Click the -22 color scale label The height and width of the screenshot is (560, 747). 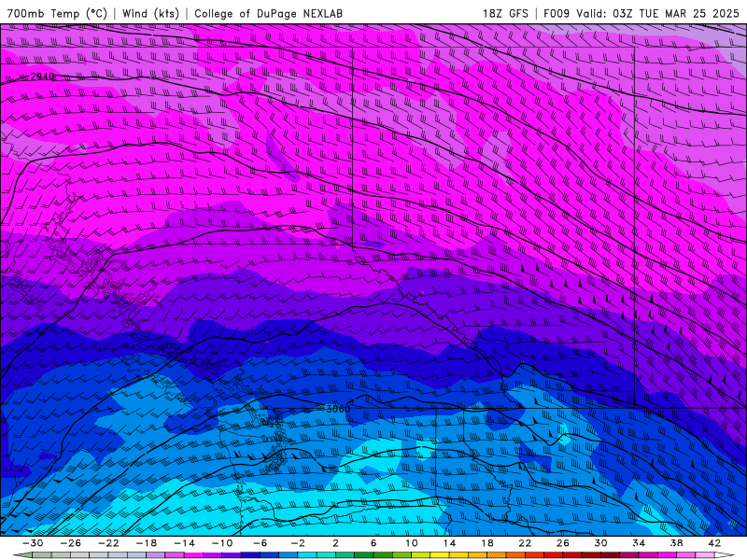108,543
